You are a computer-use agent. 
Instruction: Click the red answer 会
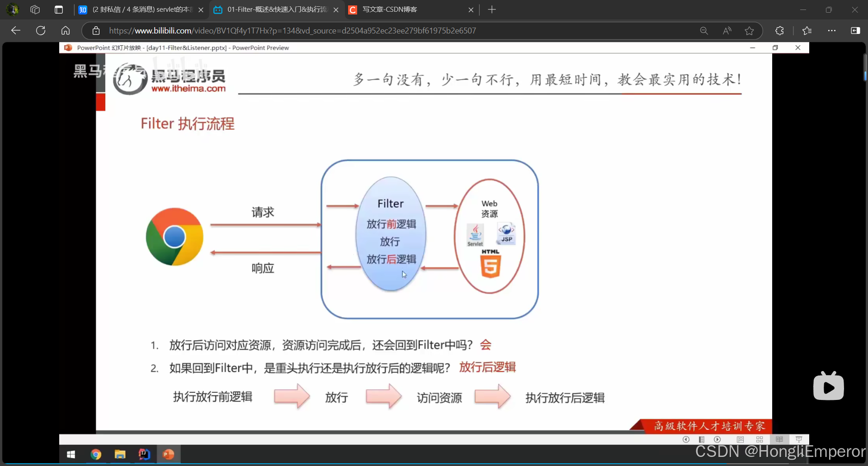tap(486, 345)
